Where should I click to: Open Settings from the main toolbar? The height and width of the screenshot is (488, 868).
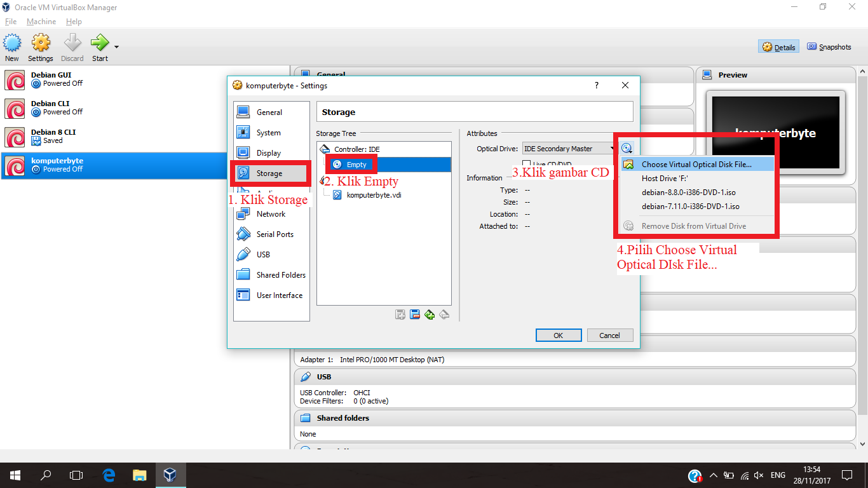point(41,48)
